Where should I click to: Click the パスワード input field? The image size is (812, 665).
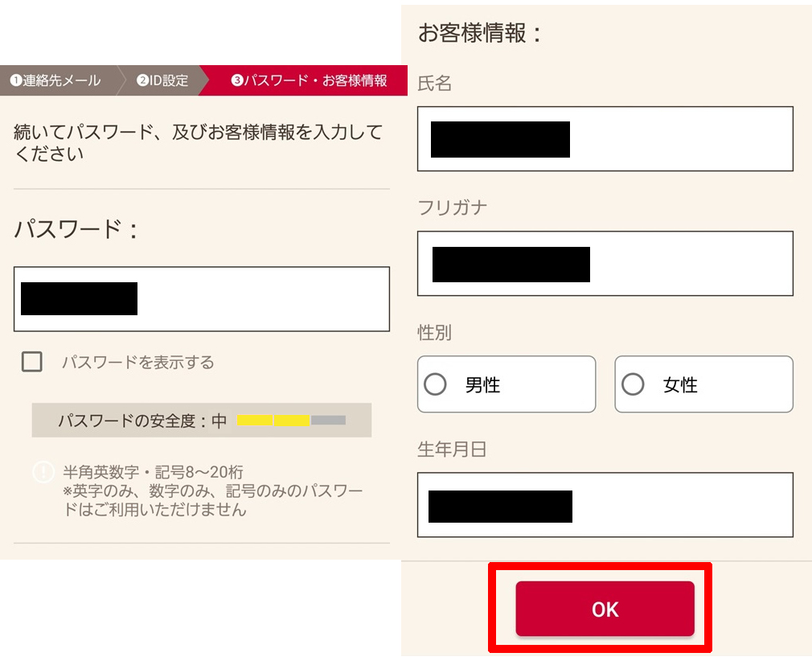202,299
